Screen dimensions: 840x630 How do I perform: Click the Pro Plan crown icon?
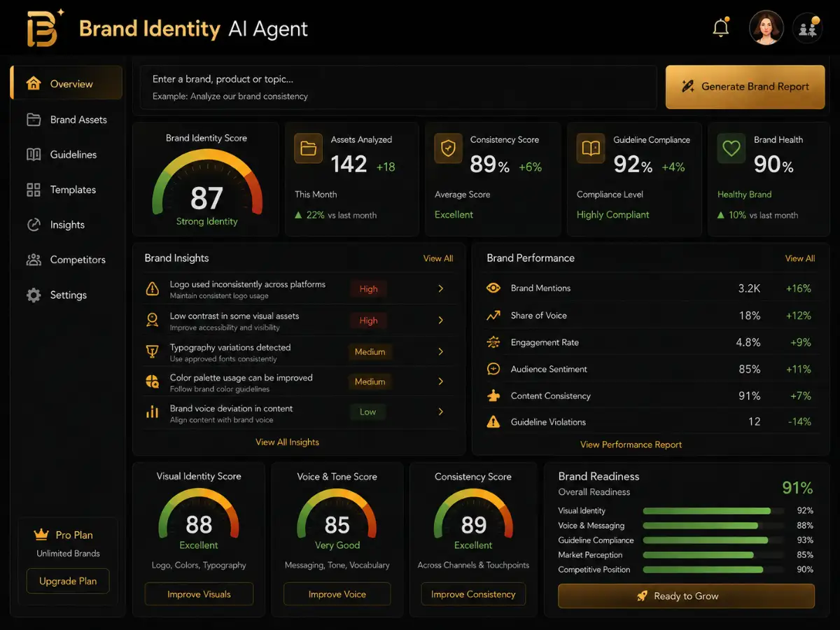point(41,535)
